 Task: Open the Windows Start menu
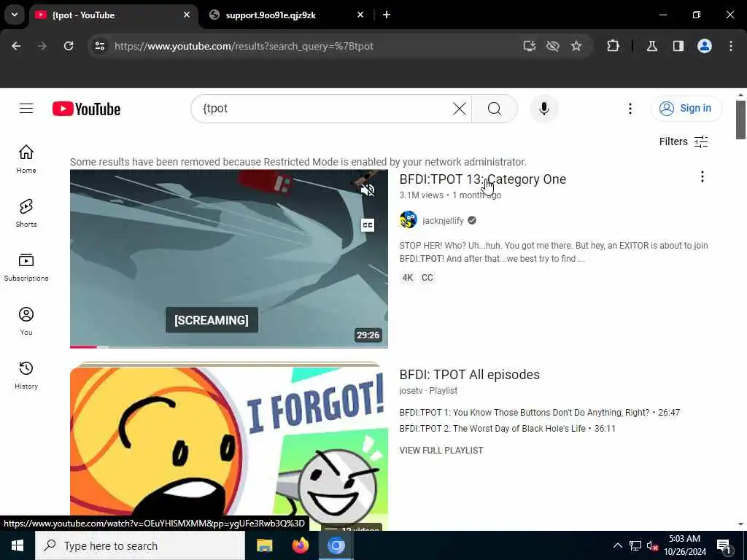tap(18, 545)
